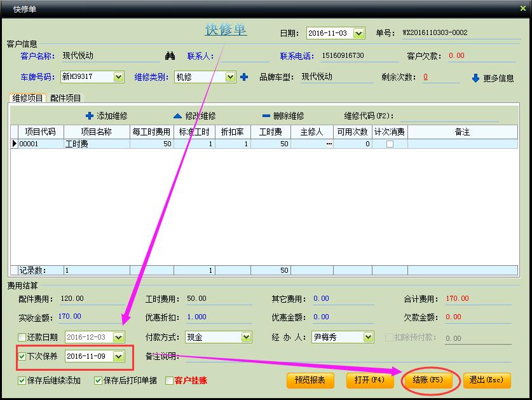Image resolution: width=532 pixels, height=400 pixels.
Task: Click the 优惠折扣 field showing 1.000
Action: [x=219, y=317]
